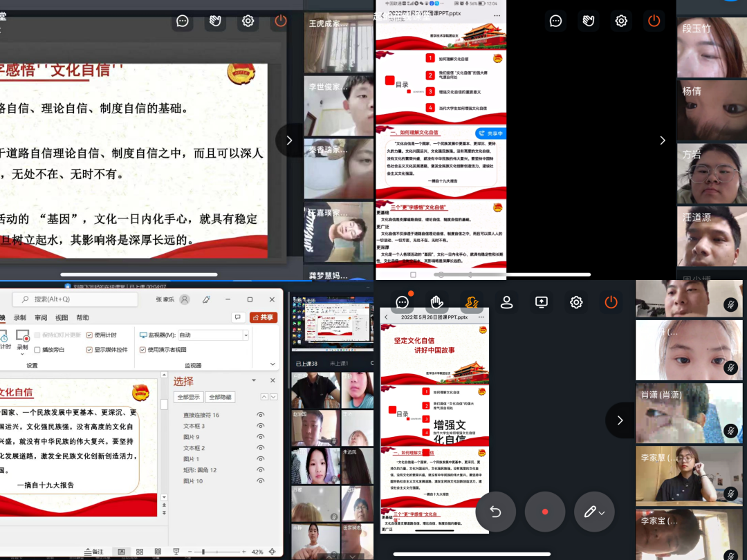747x560 pixels.
Task: Open the PowerPoint comments icon beside Share
Action: click(239, 317)
